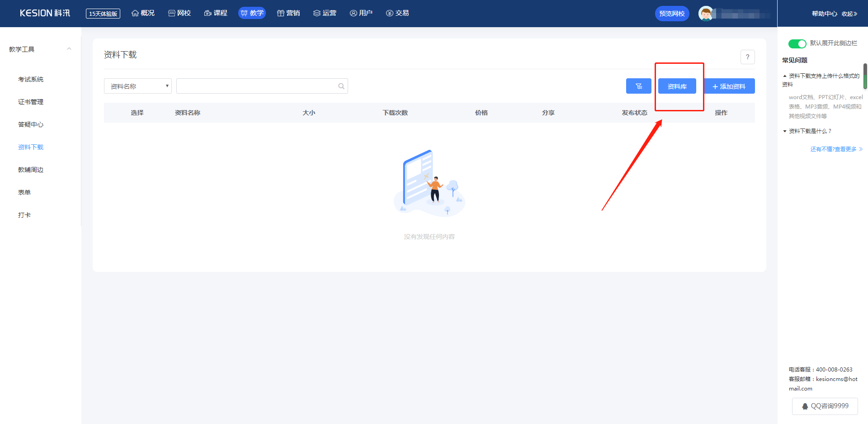Click the magnifier search icon

(341, 86)
